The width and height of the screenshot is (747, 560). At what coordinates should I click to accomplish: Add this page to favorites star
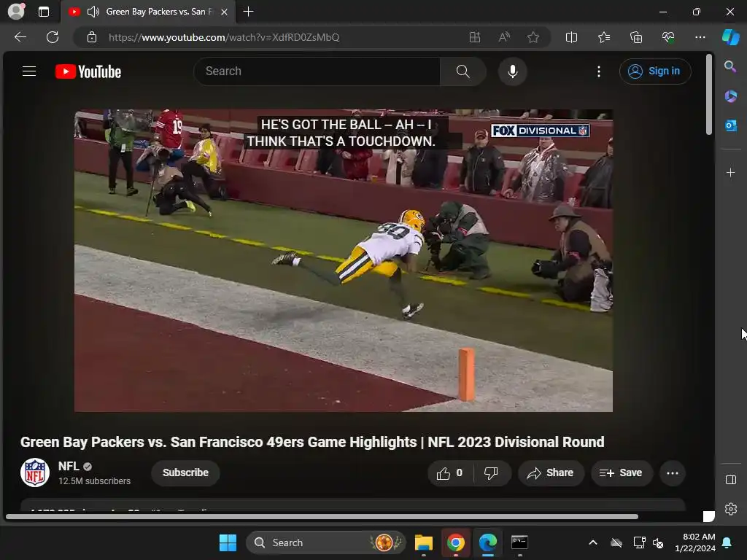[533, 37]
